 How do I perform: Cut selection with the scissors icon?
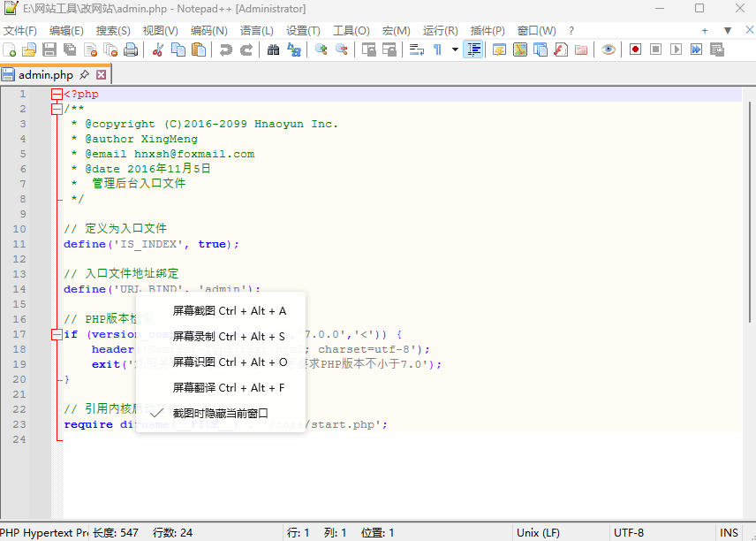tap(158, 50)
